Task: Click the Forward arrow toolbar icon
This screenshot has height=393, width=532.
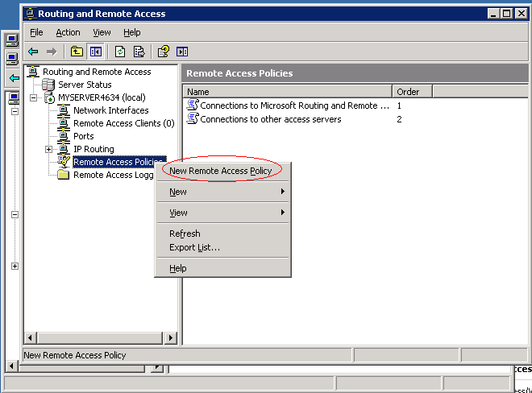Action: tap(52, 52)
